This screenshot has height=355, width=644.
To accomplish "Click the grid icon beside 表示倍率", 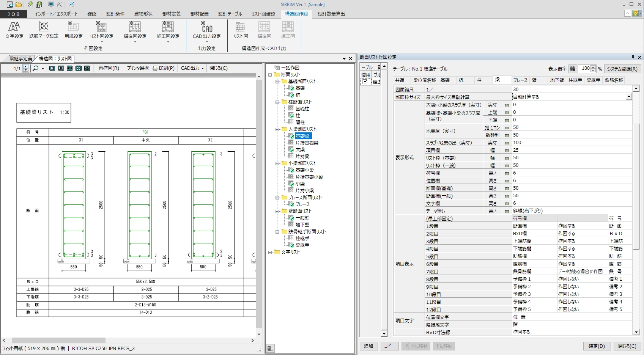I will click(573, 69).
